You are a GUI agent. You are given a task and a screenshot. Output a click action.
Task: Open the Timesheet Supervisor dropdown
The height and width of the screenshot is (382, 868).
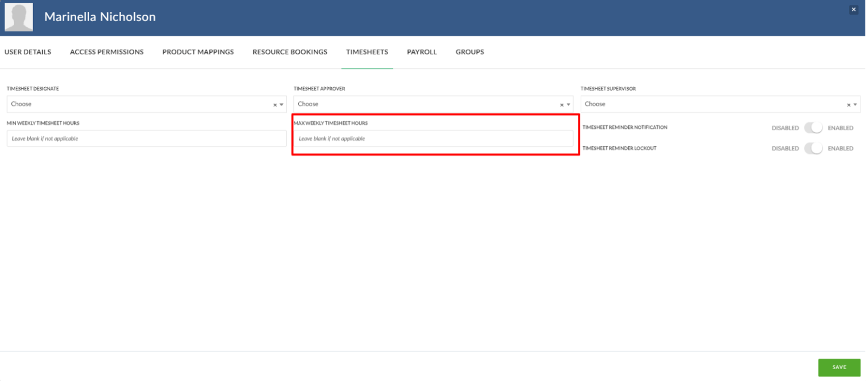click(720, 104)
